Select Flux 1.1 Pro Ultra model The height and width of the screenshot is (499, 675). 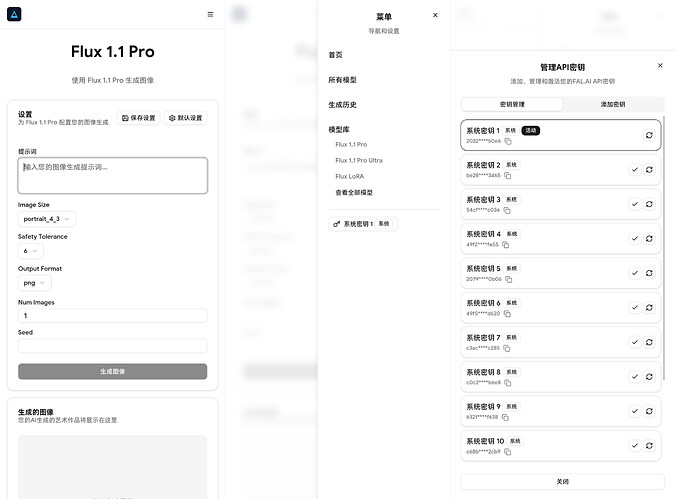point(359,161)
